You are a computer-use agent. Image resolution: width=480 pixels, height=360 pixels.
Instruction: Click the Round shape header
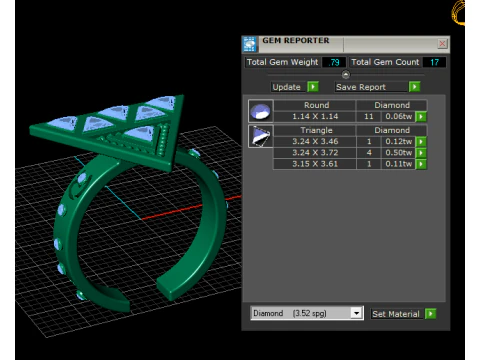316,105
